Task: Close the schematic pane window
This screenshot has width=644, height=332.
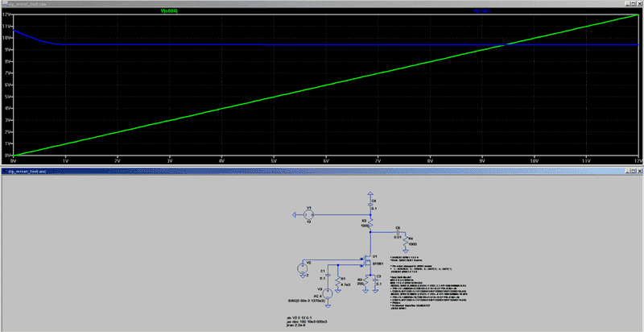Action: point(639,171)
